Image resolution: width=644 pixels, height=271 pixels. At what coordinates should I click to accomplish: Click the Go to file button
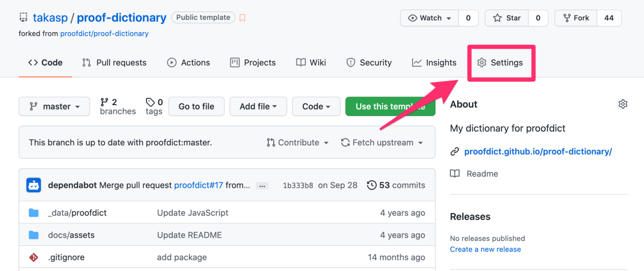(196, 106)
